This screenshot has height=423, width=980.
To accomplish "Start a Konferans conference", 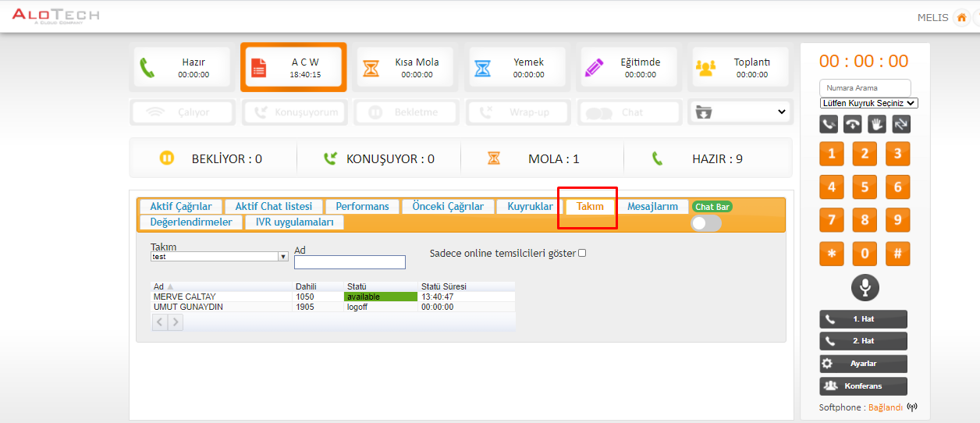I will [863, 386].
